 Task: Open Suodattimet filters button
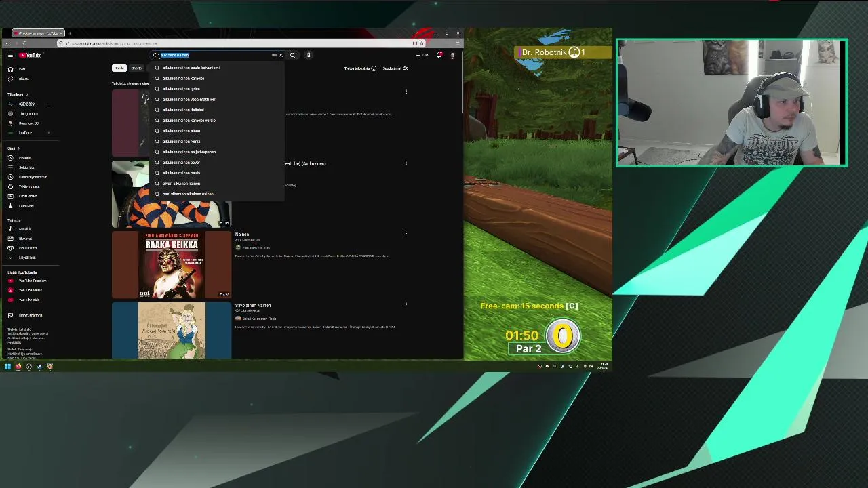tap(395, 68)
